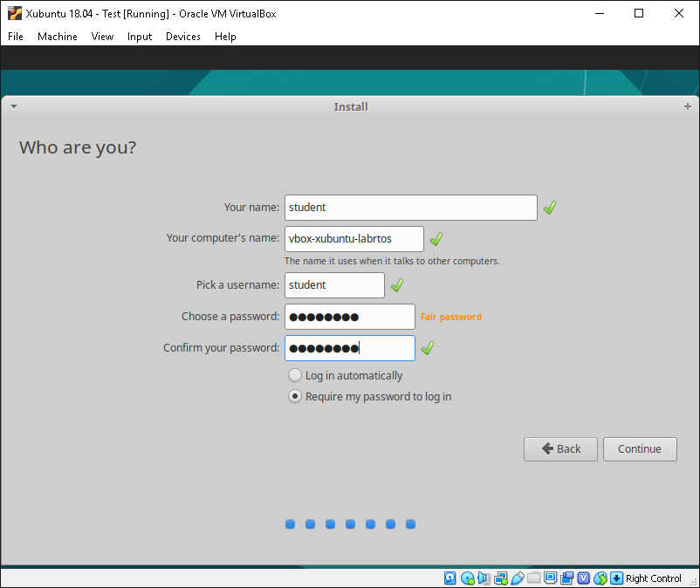
Task: Click the Who are you? heading
Action: pyautogui.click(x=78, y=147)
